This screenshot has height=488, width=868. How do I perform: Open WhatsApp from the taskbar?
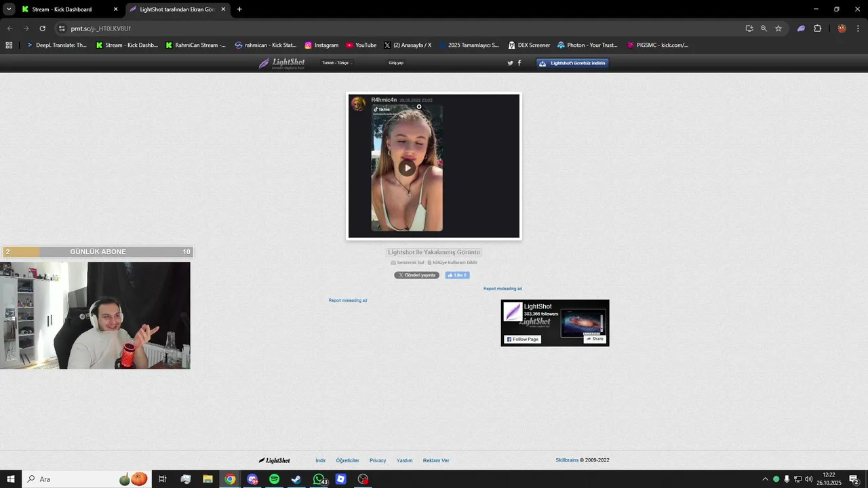click(319, 479)
